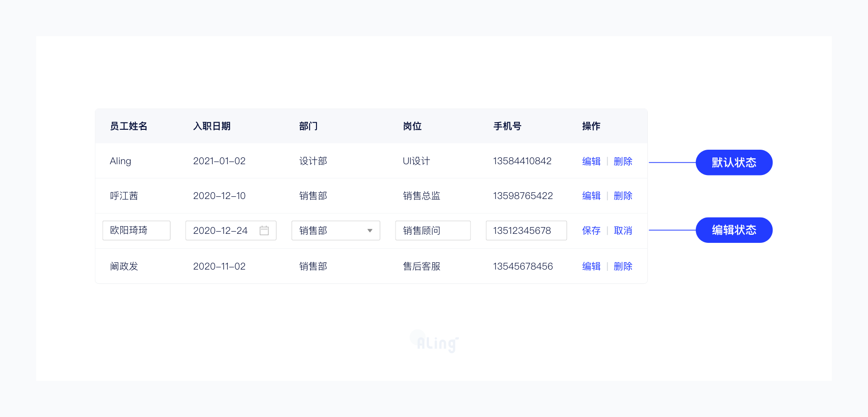This screenshot has width=868, height=417.
Task: Select 销售部 cell in the 阚政发 row
Action: [x=313, y=266]
